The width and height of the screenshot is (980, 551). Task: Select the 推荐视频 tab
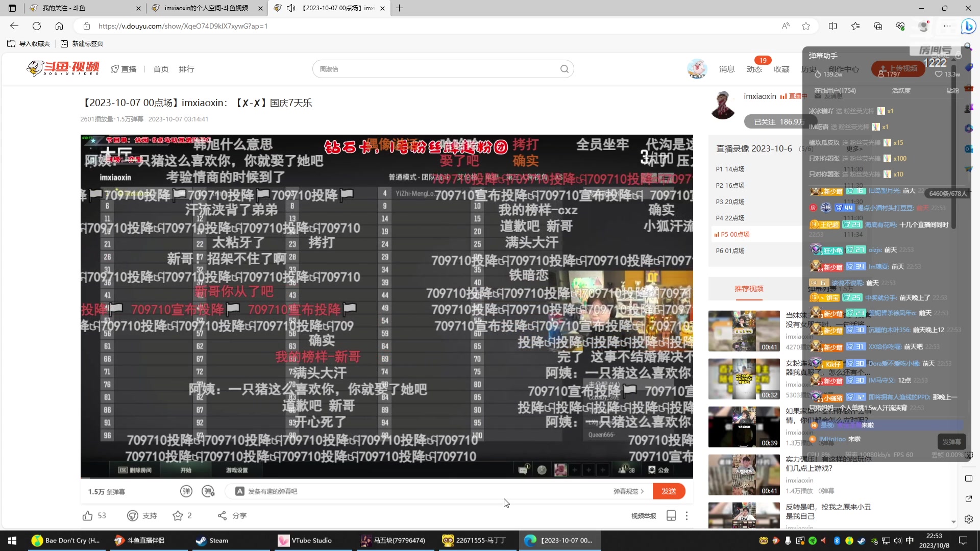[749, 289]
